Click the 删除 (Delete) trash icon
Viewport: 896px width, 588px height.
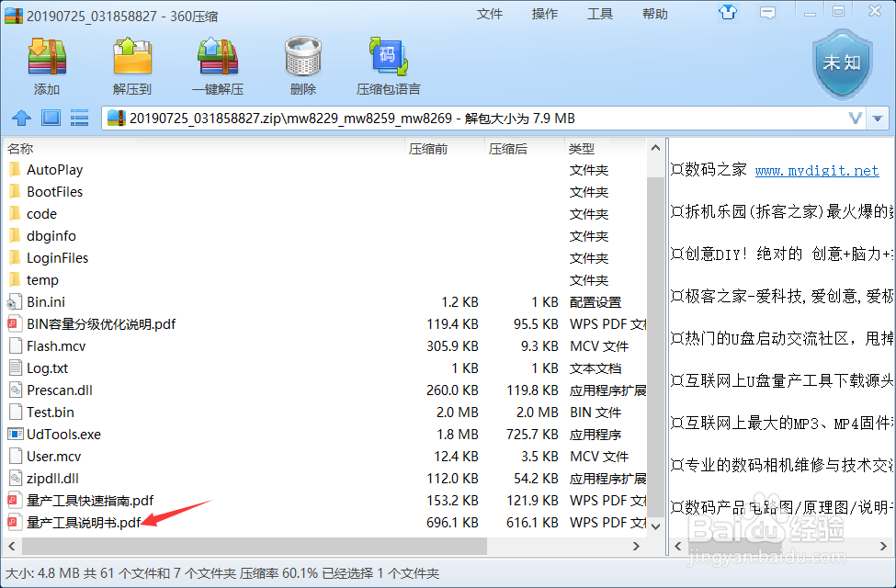[303, 57]
